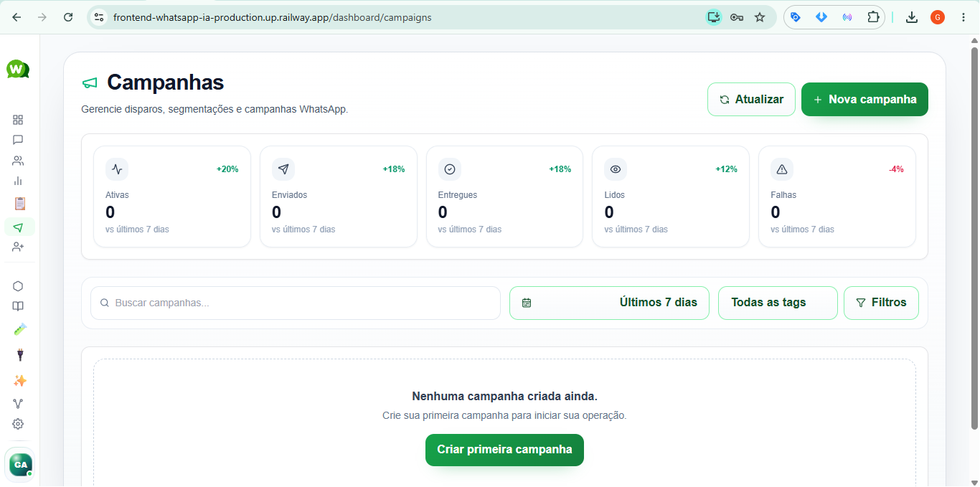Click the Falhas card warning triangle icon

coord(782,169)
